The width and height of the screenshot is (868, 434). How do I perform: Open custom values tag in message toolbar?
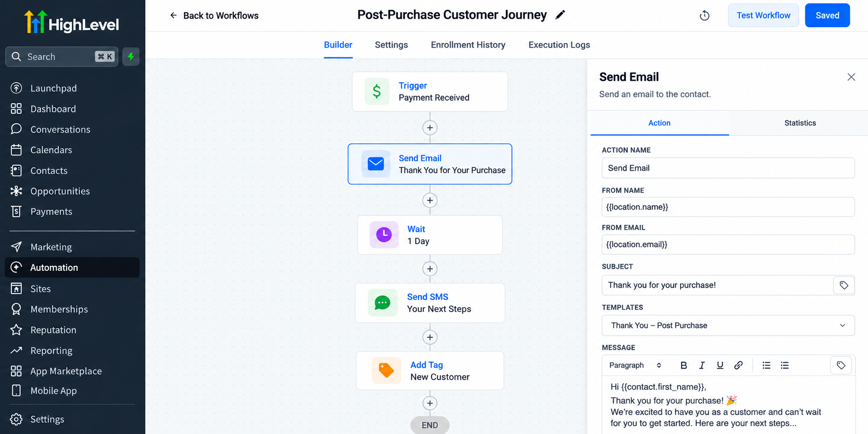841,365
